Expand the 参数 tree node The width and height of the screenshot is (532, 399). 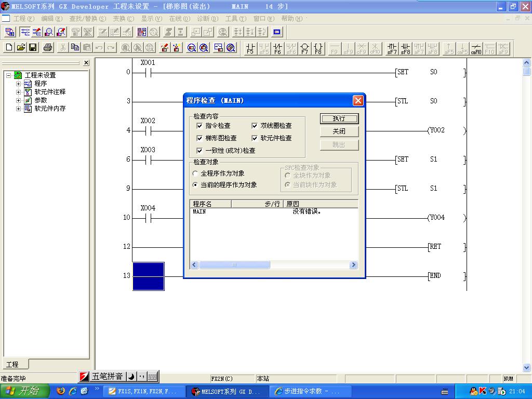[x=19, y=100]
